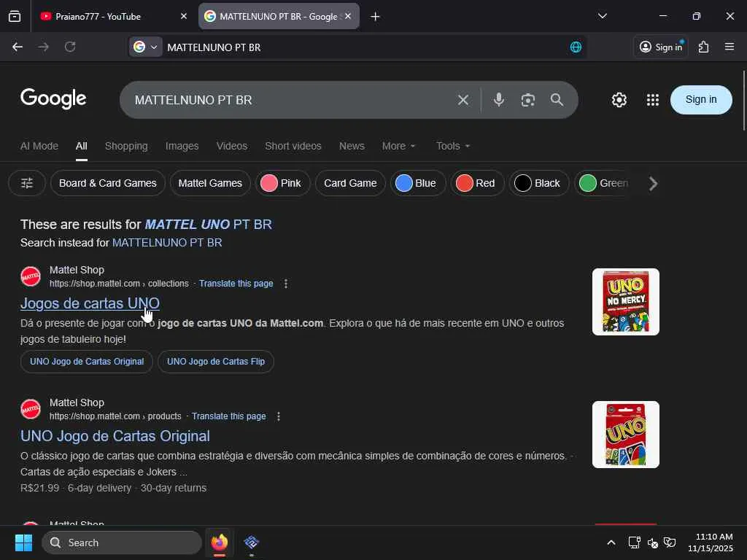747x560 pixels.
Task: Apply the Mattel Games filter chip
Action: [210, 183]
